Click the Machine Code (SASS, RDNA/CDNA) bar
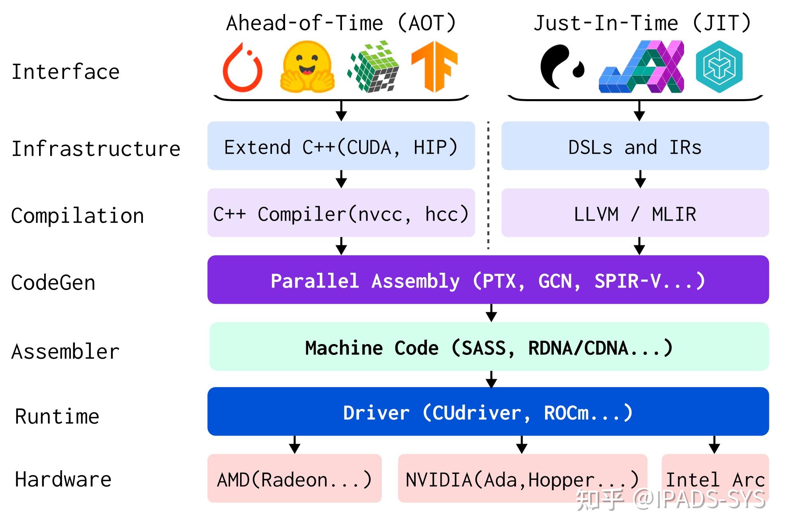786x532 pixels. tap(489, 347)
